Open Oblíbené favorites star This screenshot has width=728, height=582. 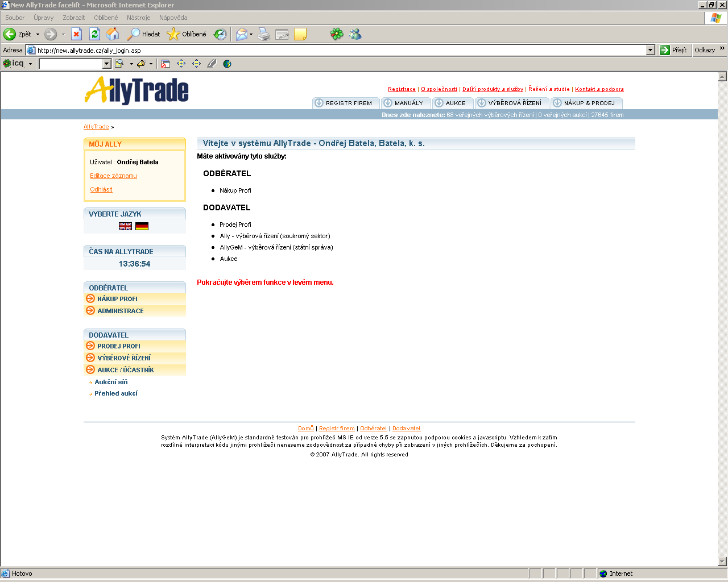(187, 34)
